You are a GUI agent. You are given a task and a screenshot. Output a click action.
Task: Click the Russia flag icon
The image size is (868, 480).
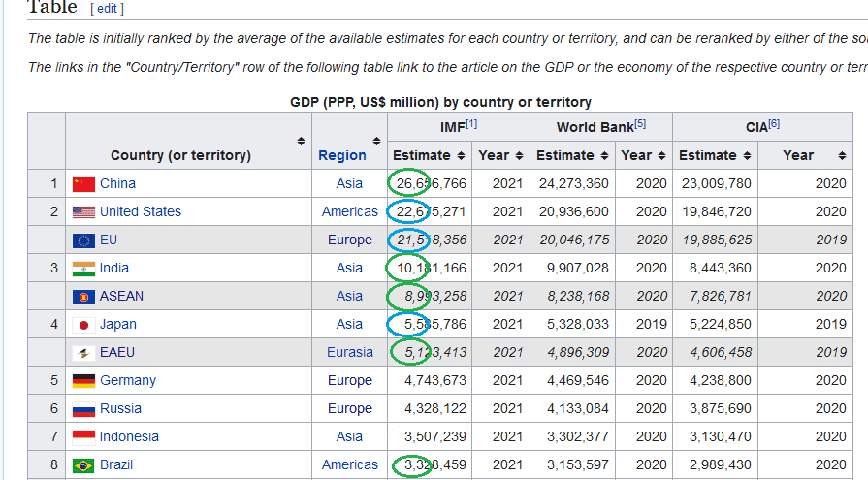83,409
